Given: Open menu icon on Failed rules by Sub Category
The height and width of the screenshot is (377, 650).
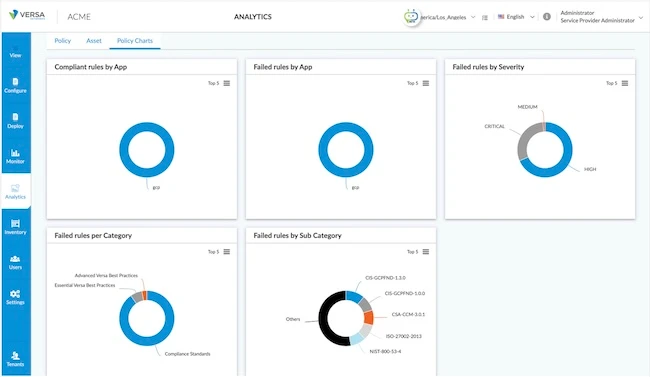Looking at the screenshot, I should 426,252.
